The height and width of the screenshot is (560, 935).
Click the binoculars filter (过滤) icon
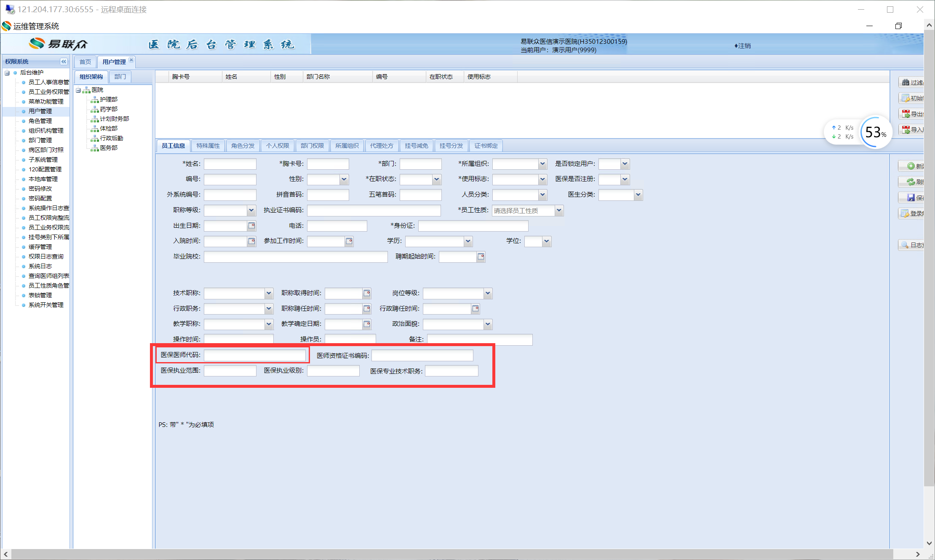(x=905, y=83)
